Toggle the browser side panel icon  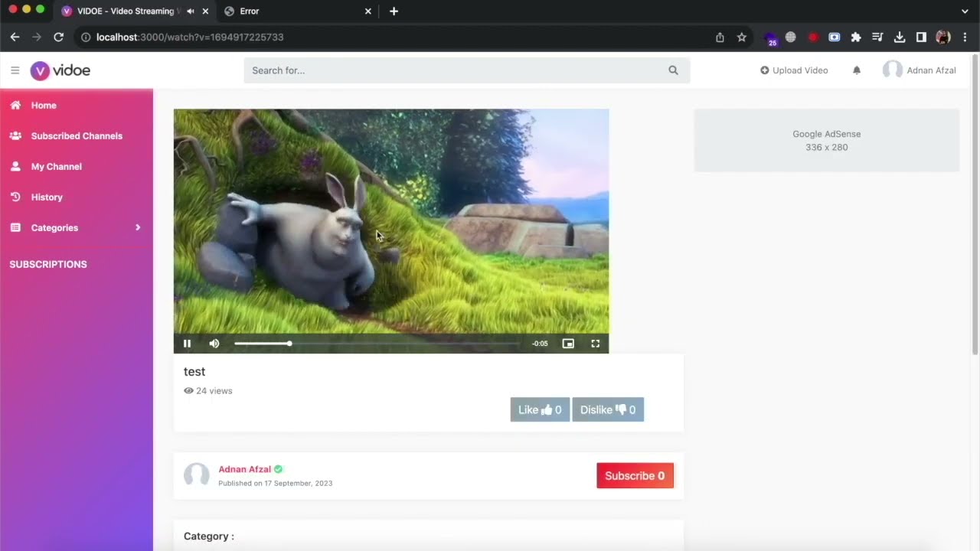[921, 37]
